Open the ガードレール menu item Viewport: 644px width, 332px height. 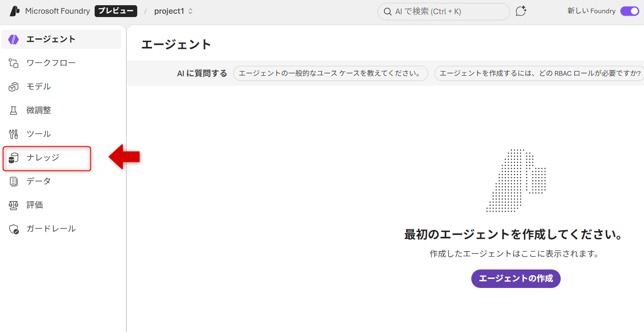(62, 229)
